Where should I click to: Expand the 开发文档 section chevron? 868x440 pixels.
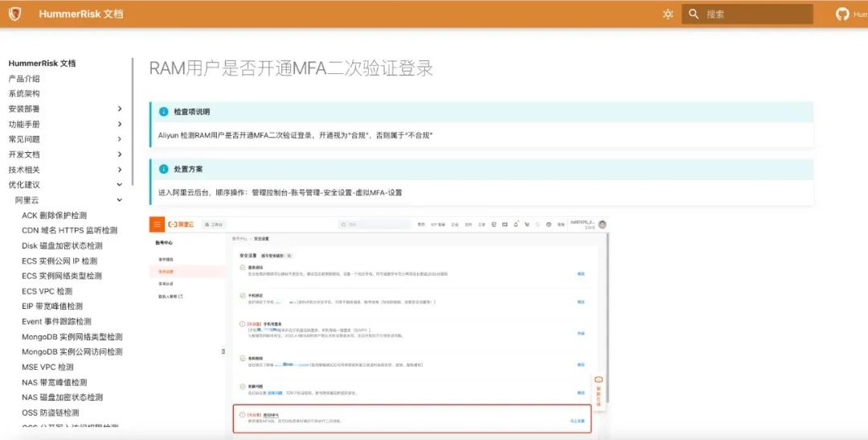[120, 154]
